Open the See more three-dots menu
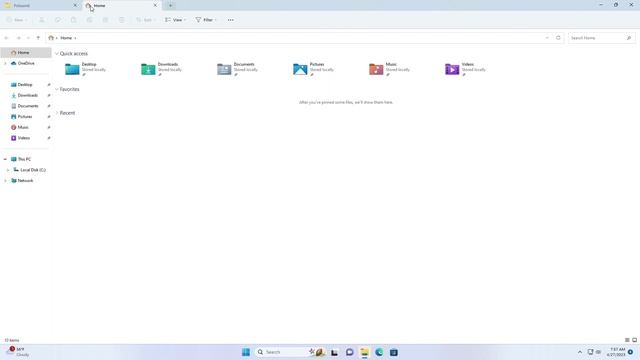This screenshot has width=640, height=360. coord(231,20)
